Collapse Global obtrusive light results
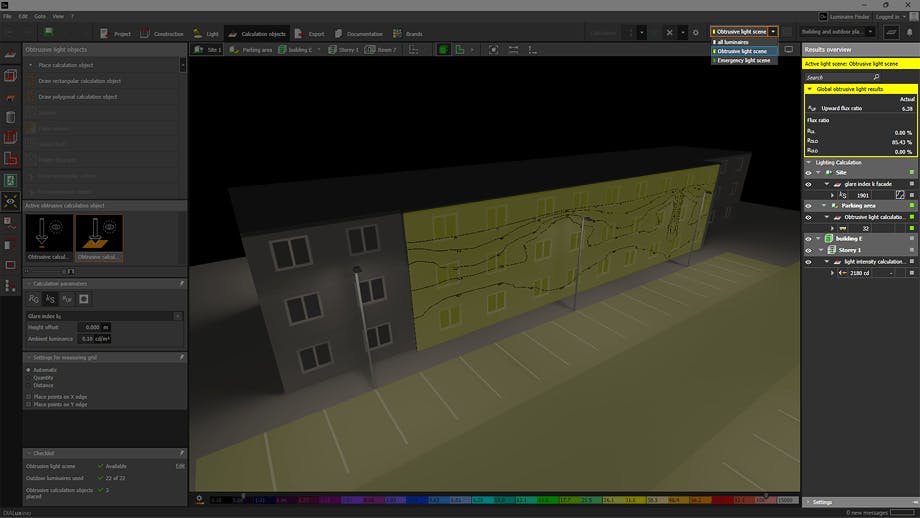Screen dimensions: 920x518 810,89
